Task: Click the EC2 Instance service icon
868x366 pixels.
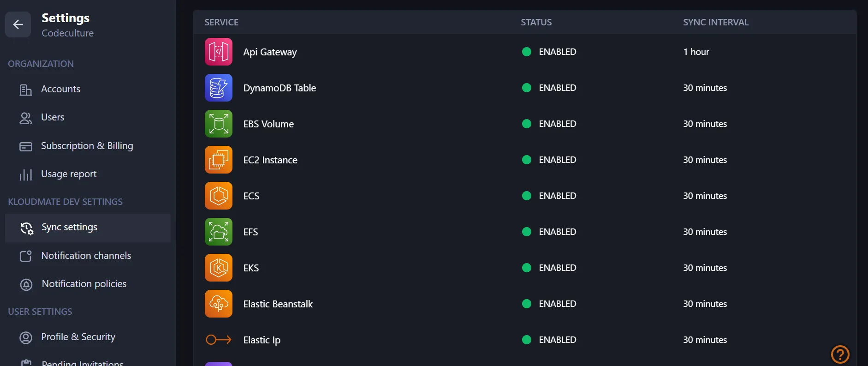Action: click(x=219, y=160)
